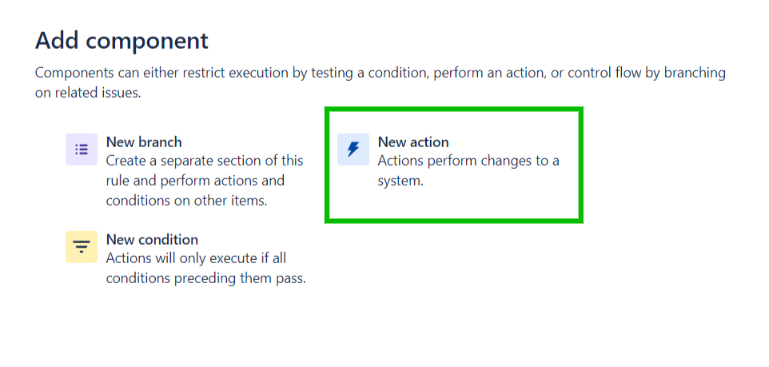The height and width of the screenshot is (367, 769).
Task: Click the Add component heading
Action: pyautogui.click(x=122, y=40)
